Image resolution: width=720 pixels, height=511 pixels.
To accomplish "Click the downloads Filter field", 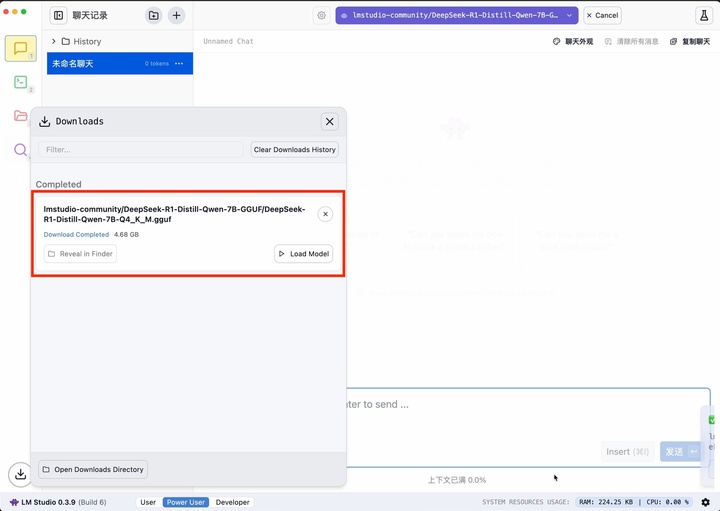I will point(141,150).
